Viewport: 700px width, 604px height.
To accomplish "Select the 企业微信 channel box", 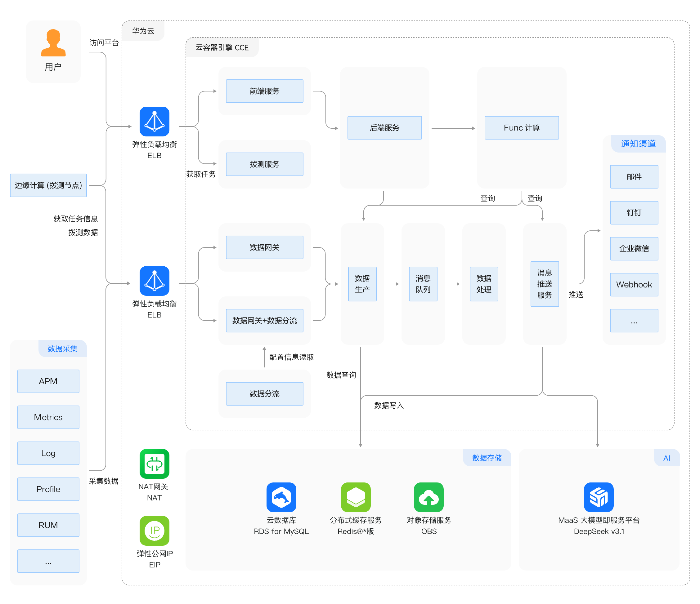I will [634, 248].
